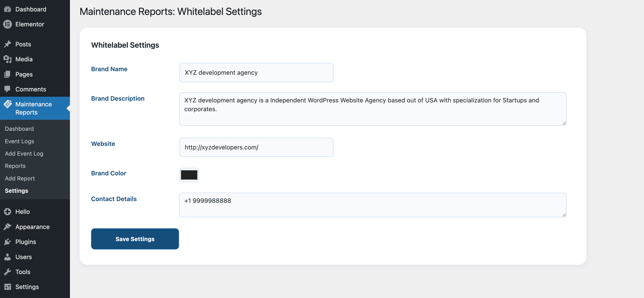Go to Reports submenu page

pos(15,166)
